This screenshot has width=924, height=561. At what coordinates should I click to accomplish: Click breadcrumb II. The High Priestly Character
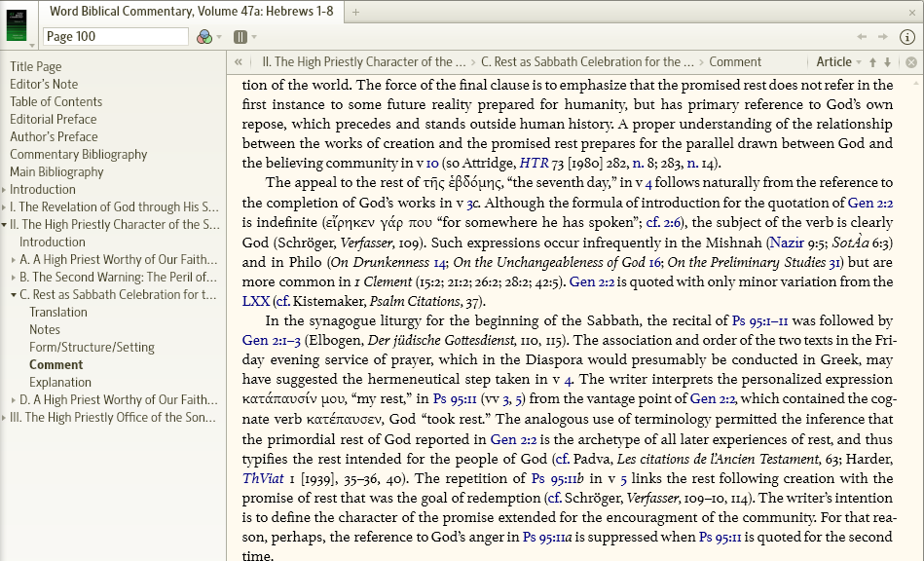[363, 62]
